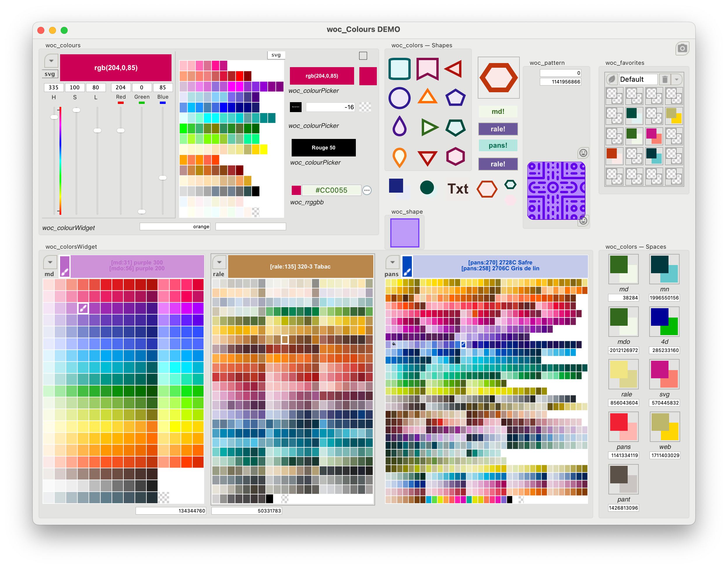The height and width of the screenshot is (568, 728).
Task: Select the pant colour space swatch
Action: (623, 479)
